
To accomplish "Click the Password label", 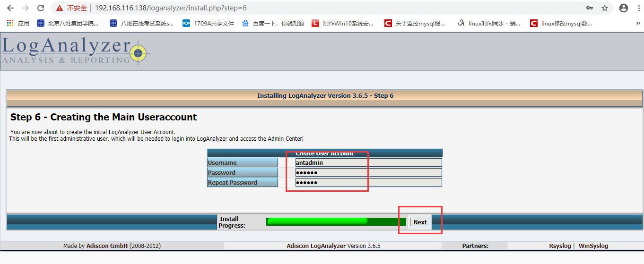I will point(221,172).
